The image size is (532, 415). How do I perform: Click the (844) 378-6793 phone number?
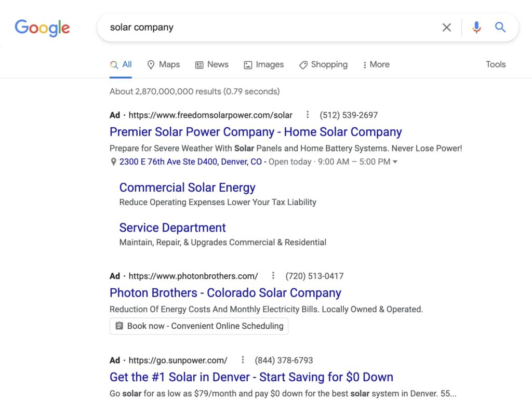point(284,360)
